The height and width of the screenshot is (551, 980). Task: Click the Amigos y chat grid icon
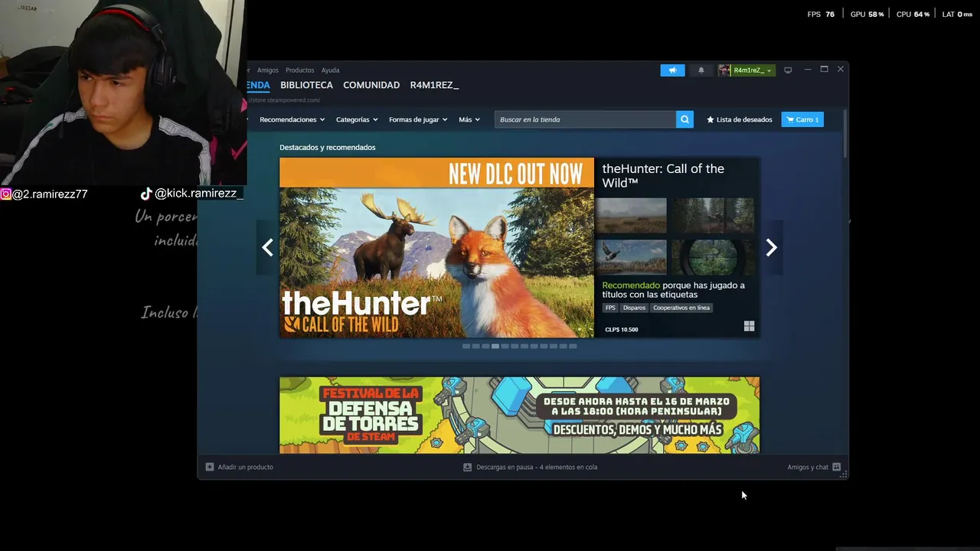tap(836, 467)
